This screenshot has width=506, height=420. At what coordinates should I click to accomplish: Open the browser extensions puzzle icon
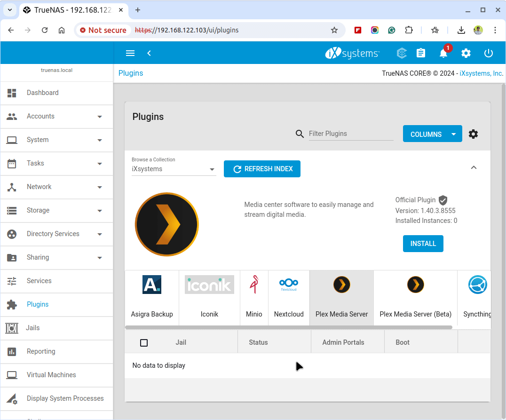click(x=409, y=30)
